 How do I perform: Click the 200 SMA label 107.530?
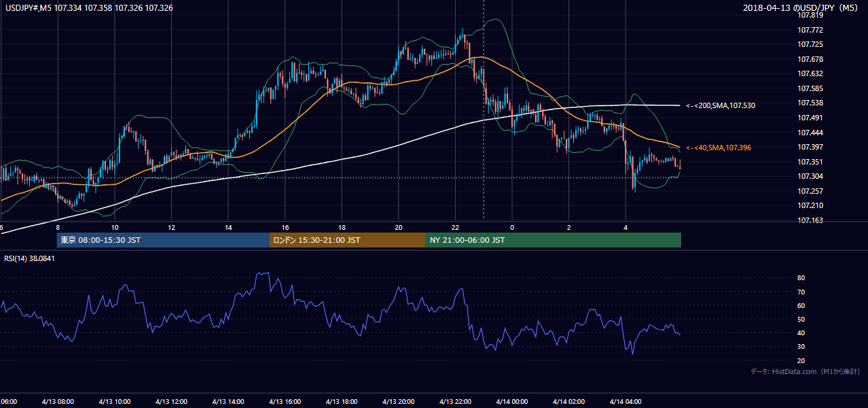pyautogui.click(x=721, y=105)
